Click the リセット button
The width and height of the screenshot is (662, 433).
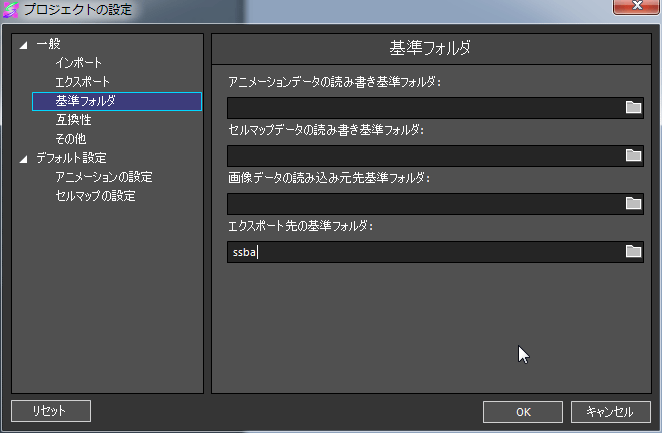[51, 411]
